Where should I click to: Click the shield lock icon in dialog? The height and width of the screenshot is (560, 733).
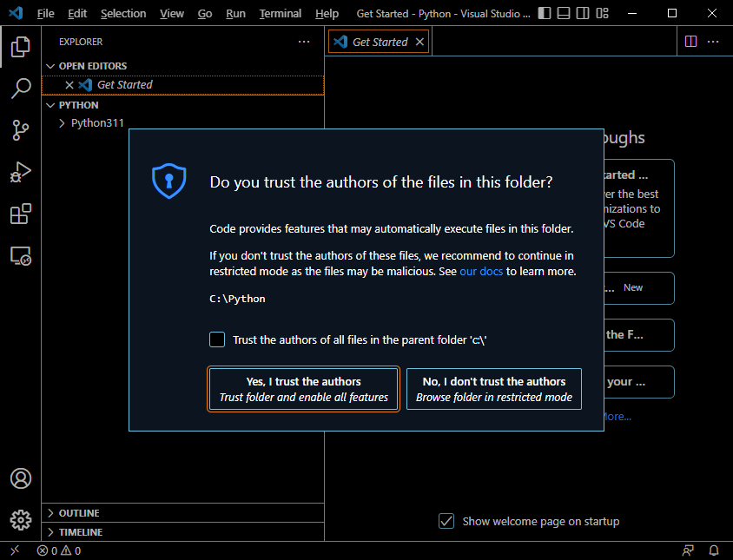point(168,181)
